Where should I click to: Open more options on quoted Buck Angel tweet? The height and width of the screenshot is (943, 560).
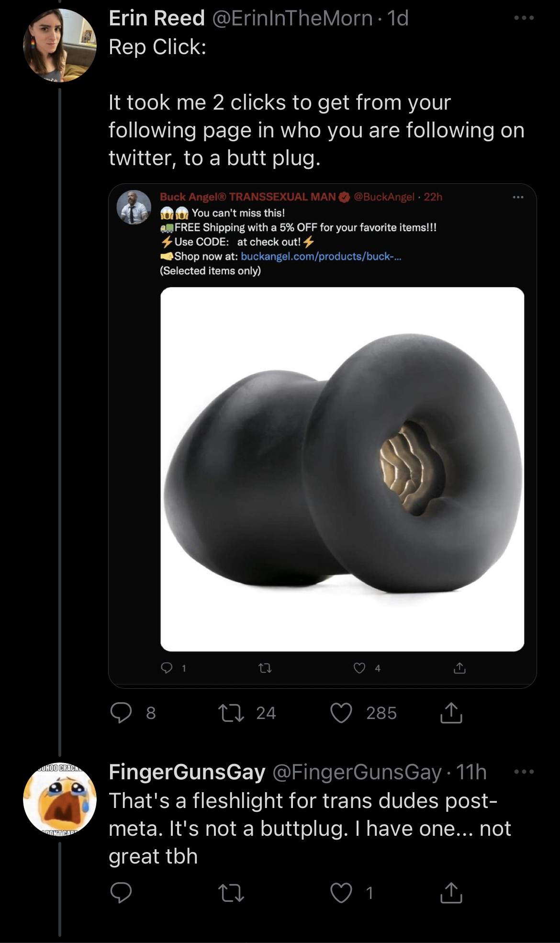(x=518, y=197)
